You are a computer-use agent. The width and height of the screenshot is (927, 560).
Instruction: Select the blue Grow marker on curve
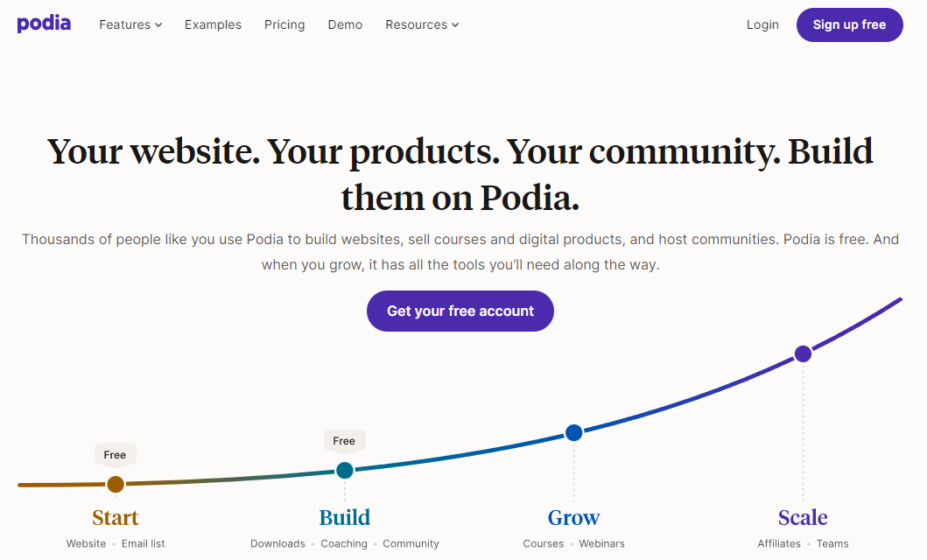pos(574,432)
